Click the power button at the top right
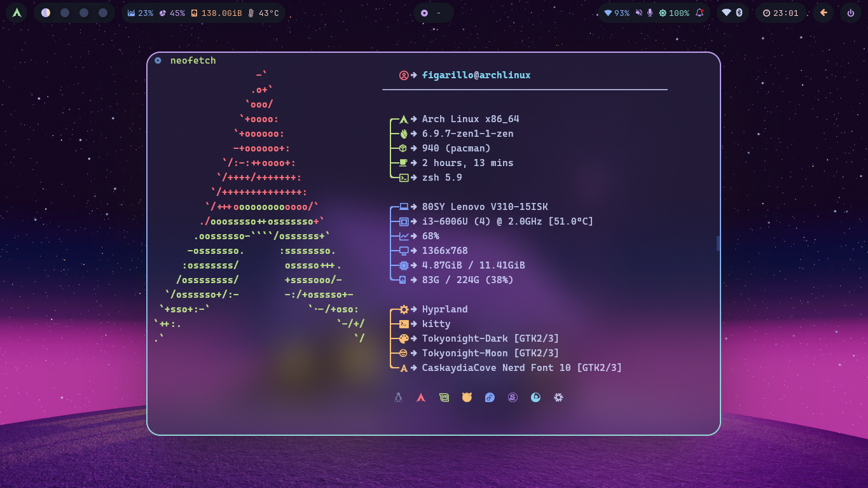This screenshot has width=868, height=488. point(850,12)
